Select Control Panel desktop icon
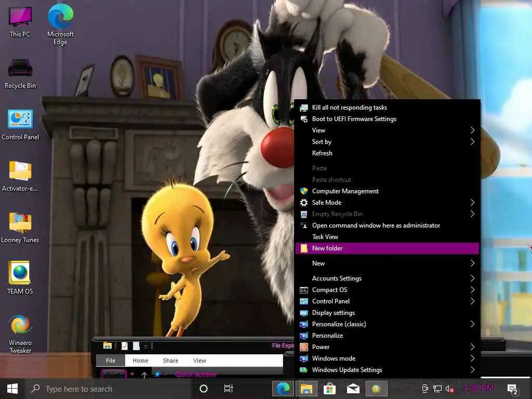This screenshot has height=399, width=532. pyautogui.click(x=20, y=125)
